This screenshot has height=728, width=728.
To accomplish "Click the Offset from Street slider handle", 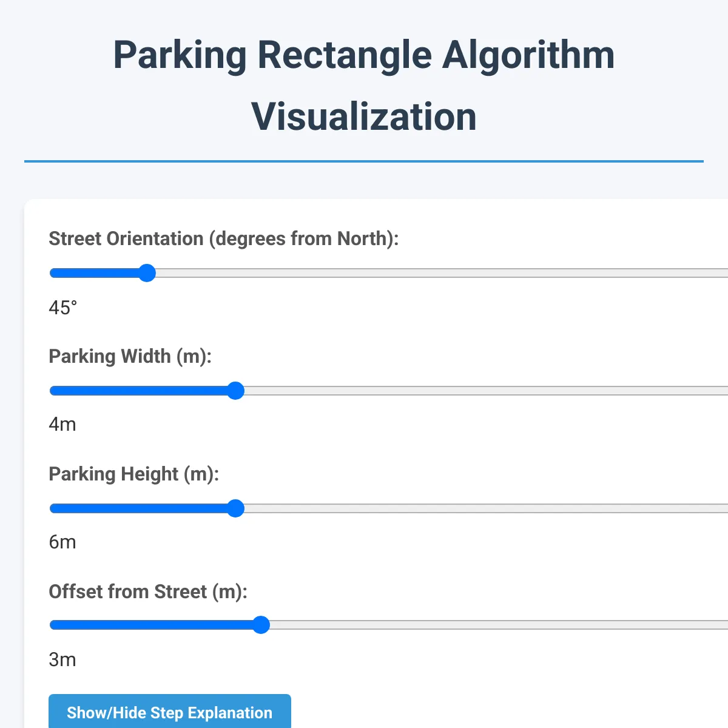I will (261, 625).
